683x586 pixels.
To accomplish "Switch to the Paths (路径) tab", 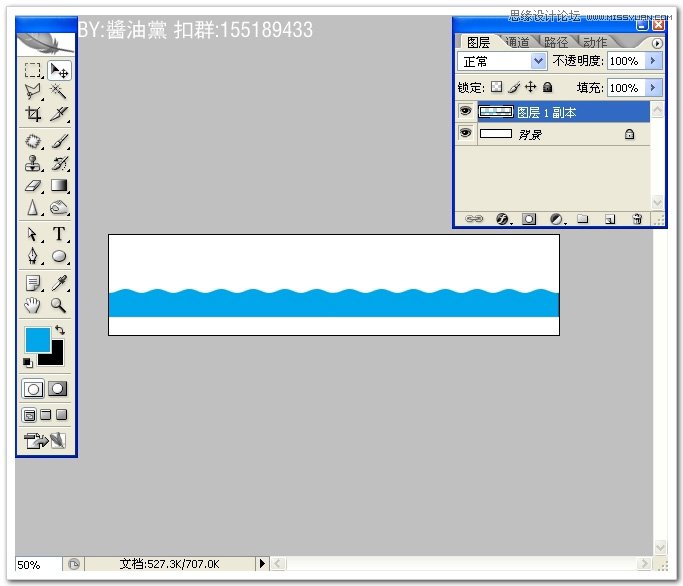I will [x=556, y=42].
